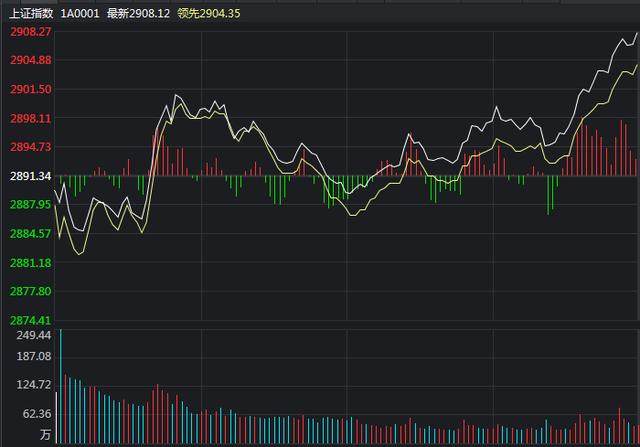Click the 249.44 volume axis label
This screenshot has width=640, height=447.
pyautogui.click(x=34, y=335)
